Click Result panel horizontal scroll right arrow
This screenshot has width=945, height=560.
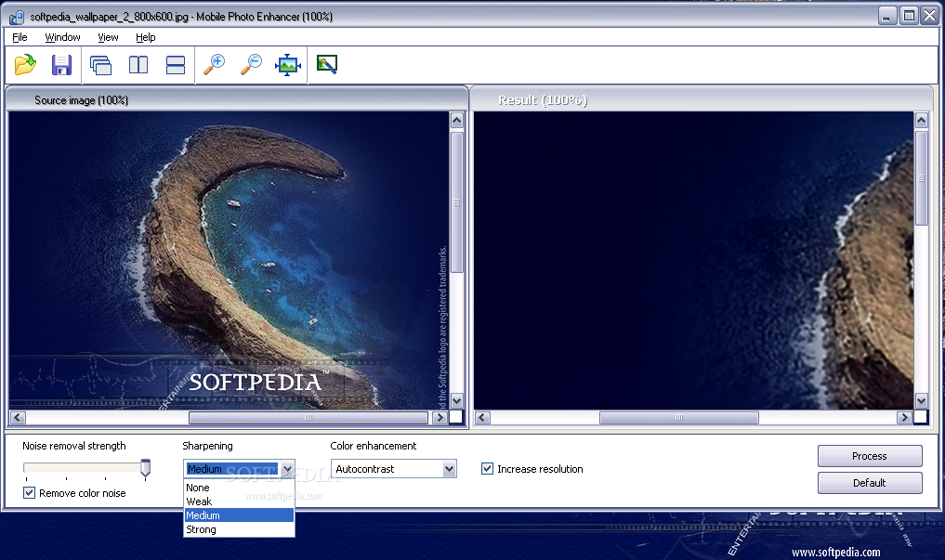tap(904, 417)
